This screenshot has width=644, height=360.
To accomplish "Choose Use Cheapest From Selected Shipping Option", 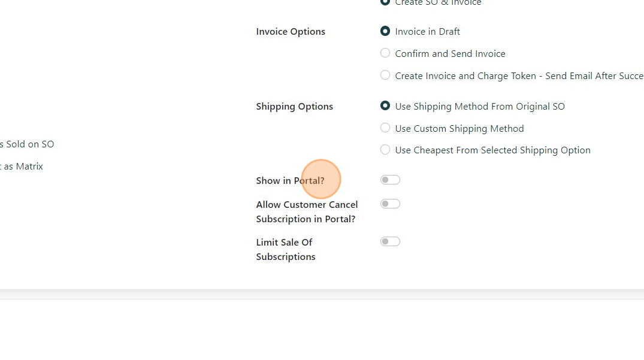I will 385,150.
